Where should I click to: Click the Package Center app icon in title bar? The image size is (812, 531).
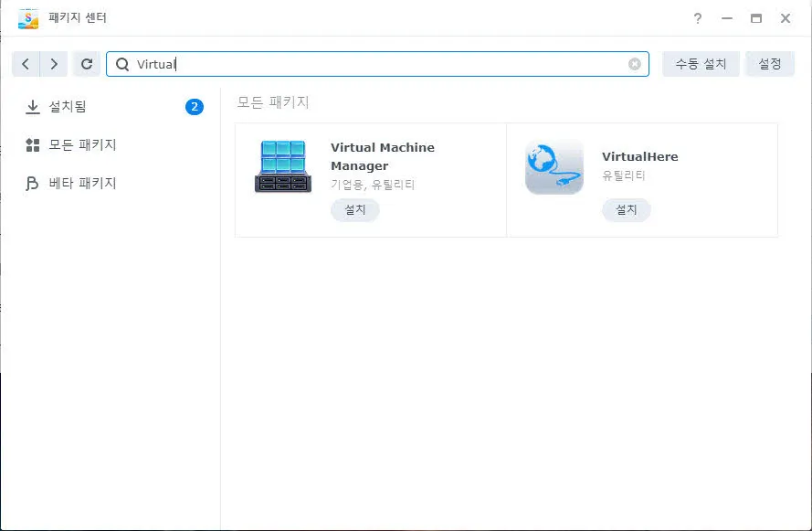28,18
